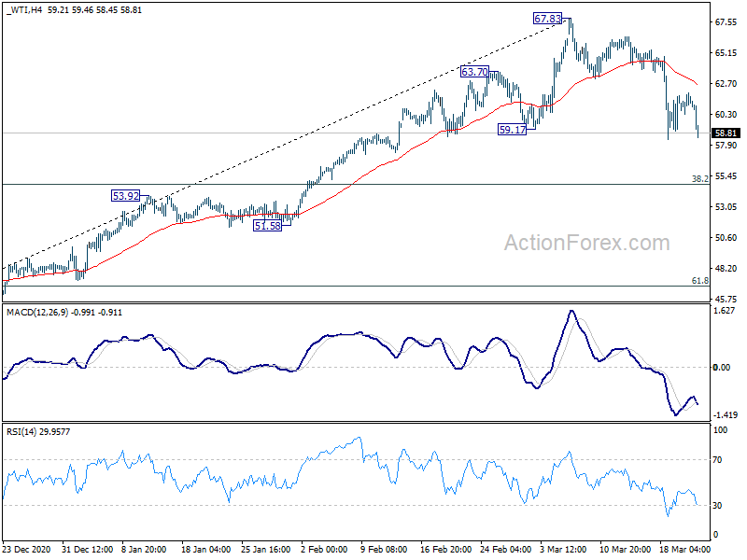Click the 60.30 price axis value
This screenshot has width=747, height=560.
coord(726,114)
